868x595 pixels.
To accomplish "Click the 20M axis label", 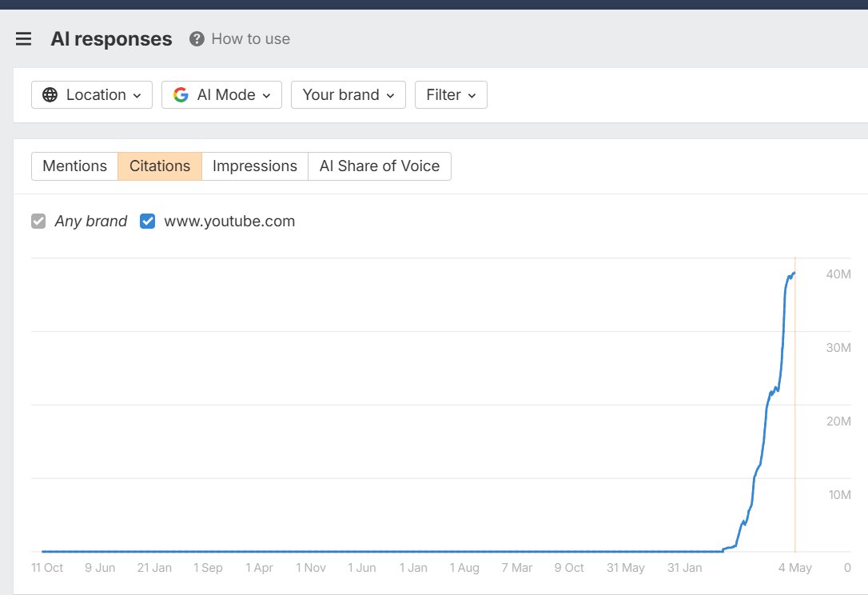I will (838, 421).
